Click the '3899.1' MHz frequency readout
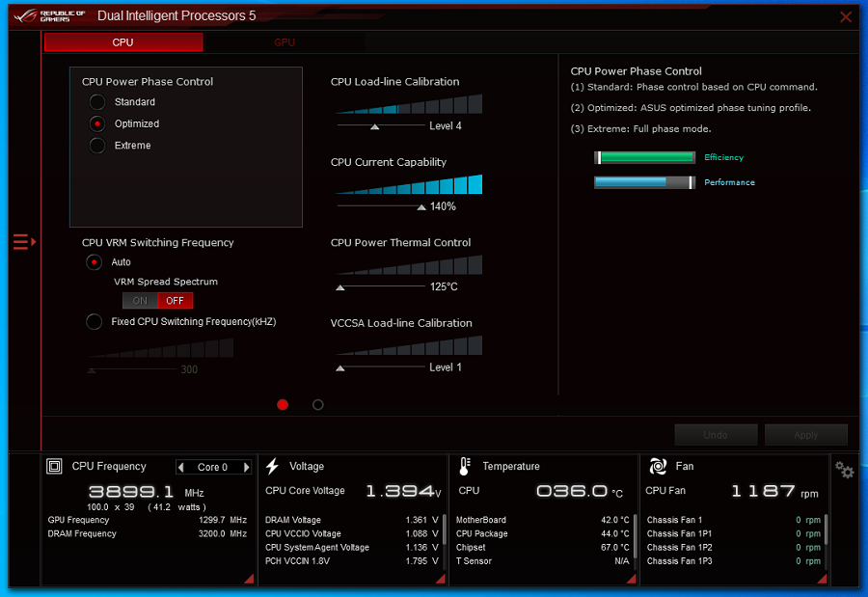Viewport: 868px width, 597px height. click(131, 492)
